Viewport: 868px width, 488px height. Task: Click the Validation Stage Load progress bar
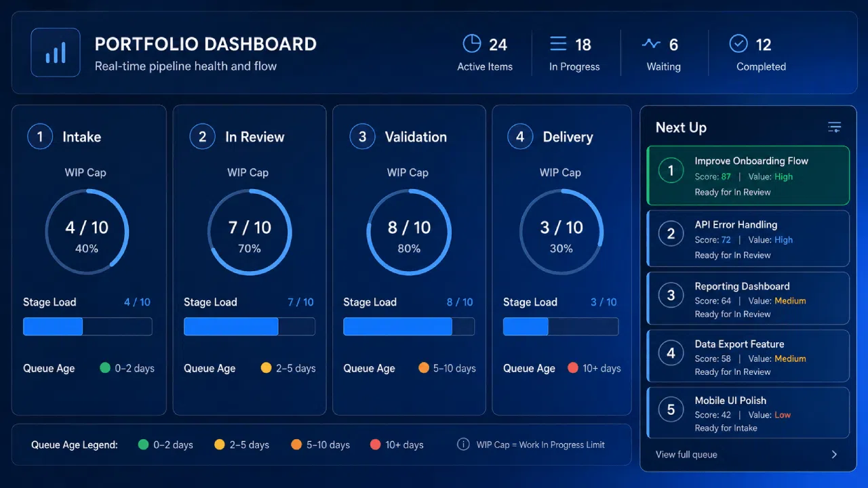[409, 327]
